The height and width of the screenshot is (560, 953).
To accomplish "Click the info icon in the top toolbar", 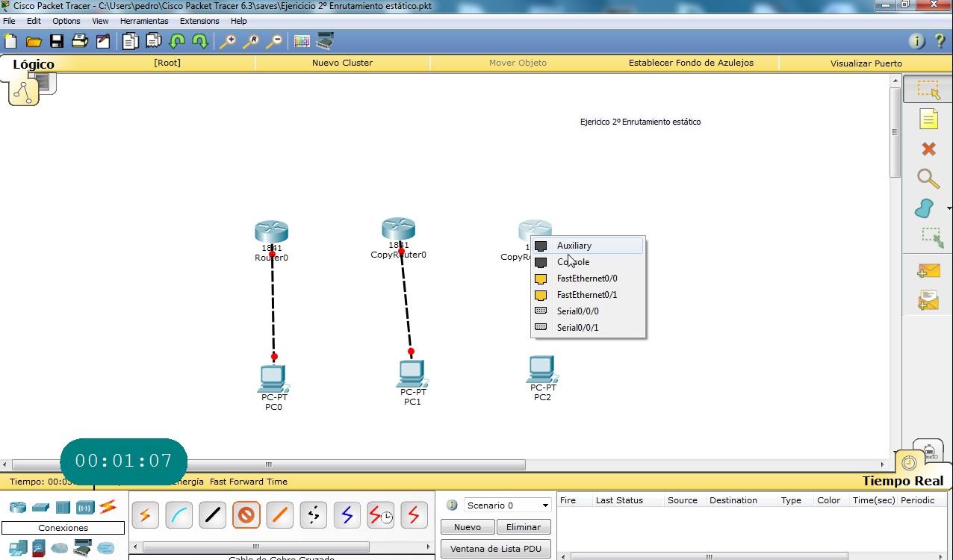I will click(x=916, y=41).
